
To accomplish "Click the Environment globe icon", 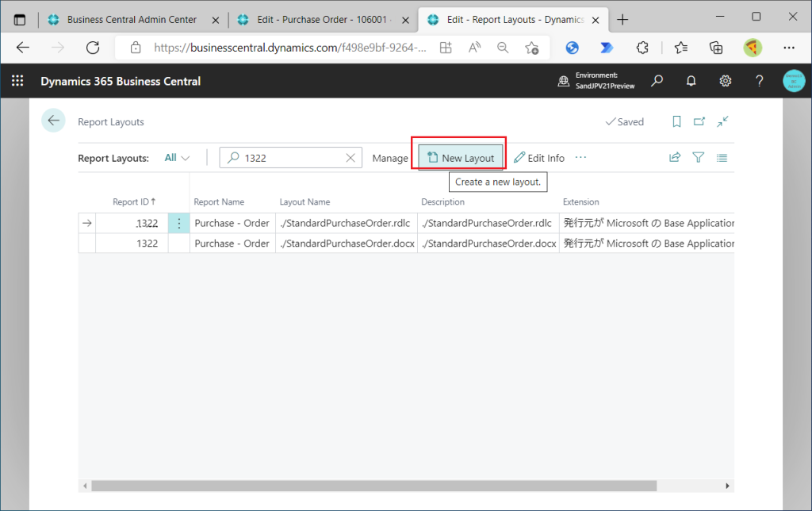I will tap(564, 81).
